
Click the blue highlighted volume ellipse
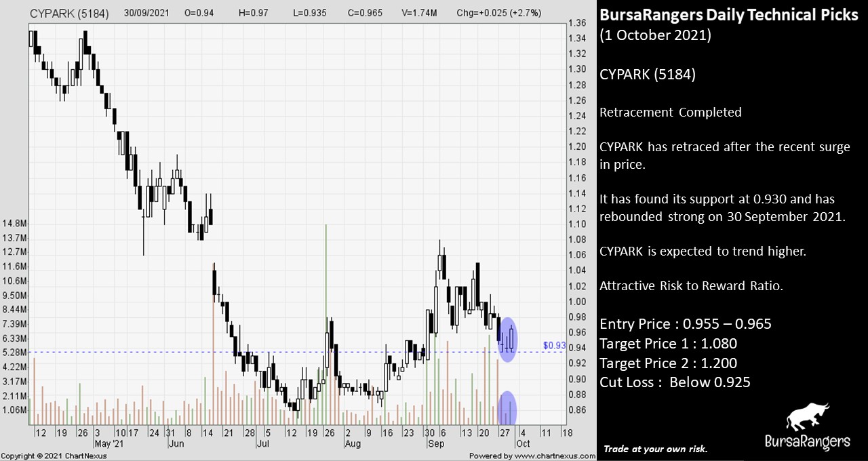point(508,408)
